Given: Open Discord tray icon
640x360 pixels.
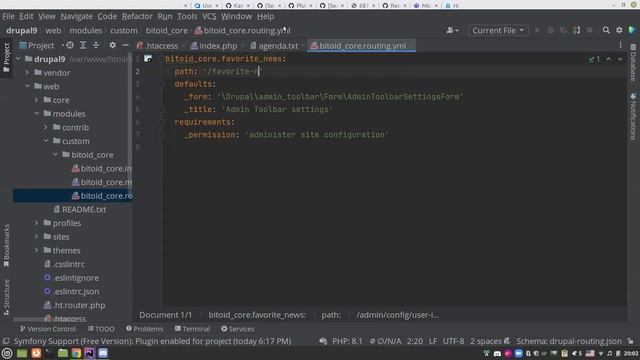Looking at the screenshot, I should 497,353.
